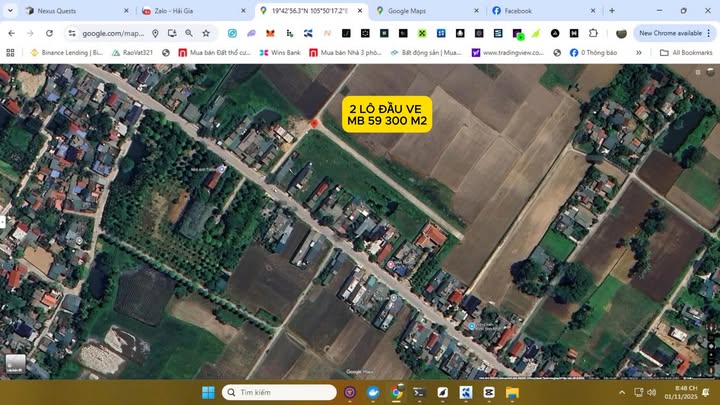The image size is (720, 405).
Task: Click the install app icon in address bar
Action: (x=172, y=33)
